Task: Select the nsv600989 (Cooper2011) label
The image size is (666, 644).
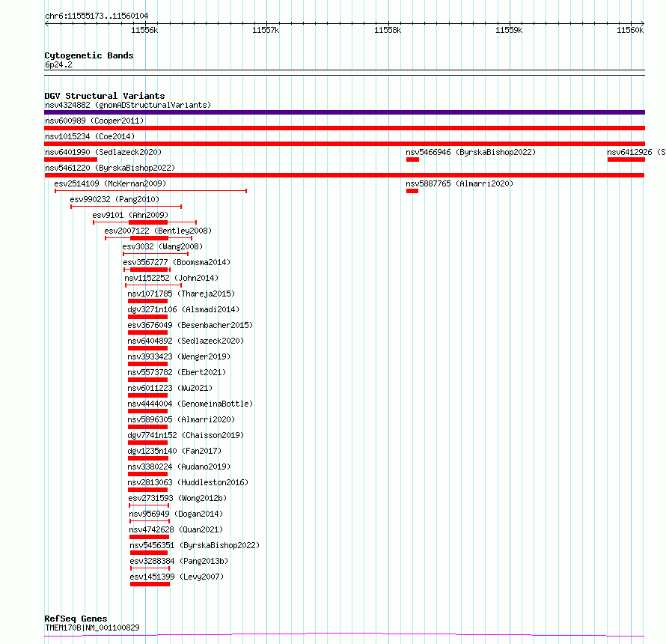Action: coord(94,121)
